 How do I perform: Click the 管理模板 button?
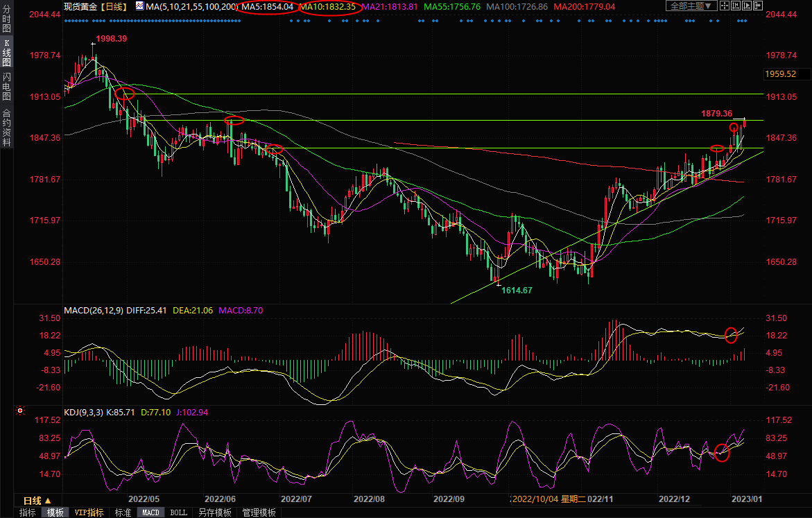[x=259, y=512]
